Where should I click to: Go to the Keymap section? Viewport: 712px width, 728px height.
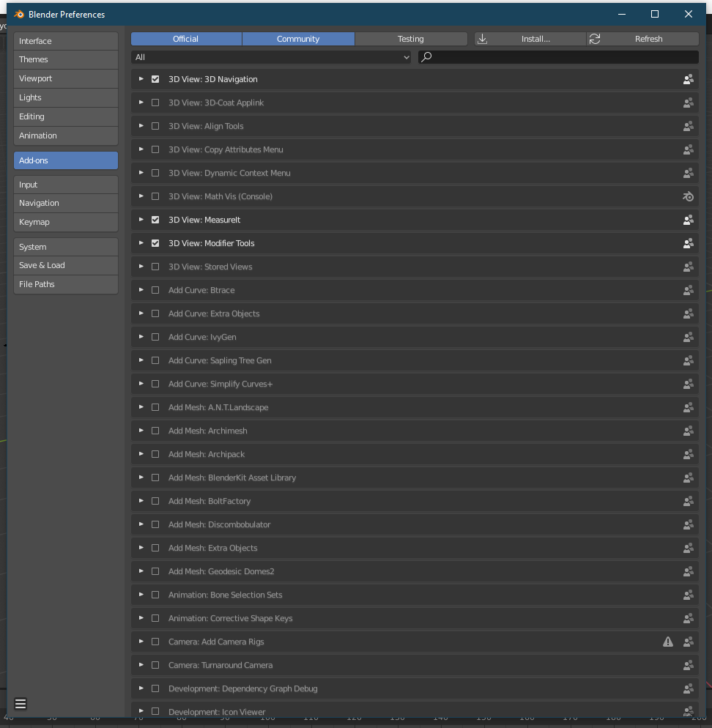[x=66, y=222]
